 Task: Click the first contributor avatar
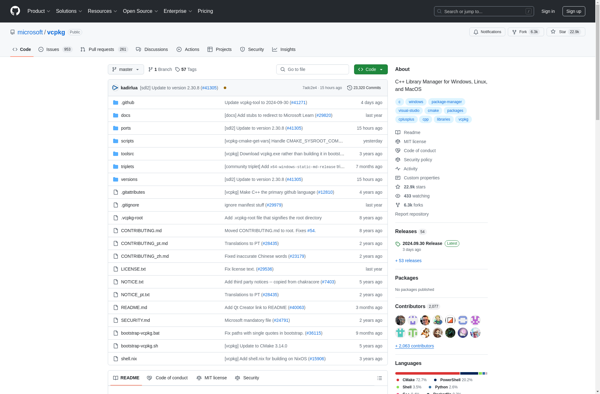coord(400,320)
